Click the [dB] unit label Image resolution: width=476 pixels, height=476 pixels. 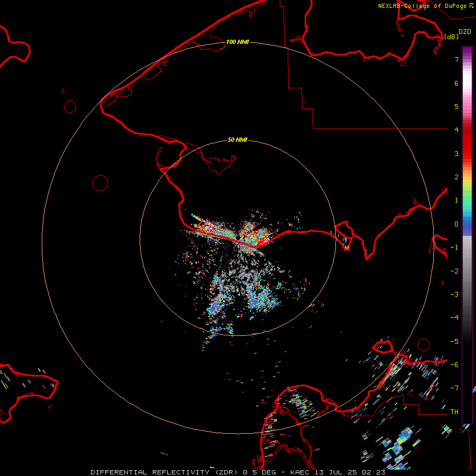[451, 36]
